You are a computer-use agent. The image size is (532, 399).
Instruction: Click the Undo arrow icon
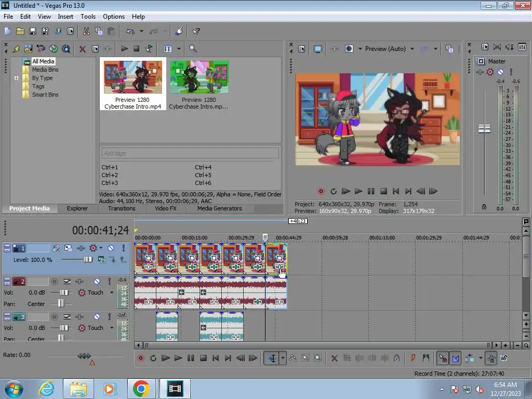(x=130, y=31)
